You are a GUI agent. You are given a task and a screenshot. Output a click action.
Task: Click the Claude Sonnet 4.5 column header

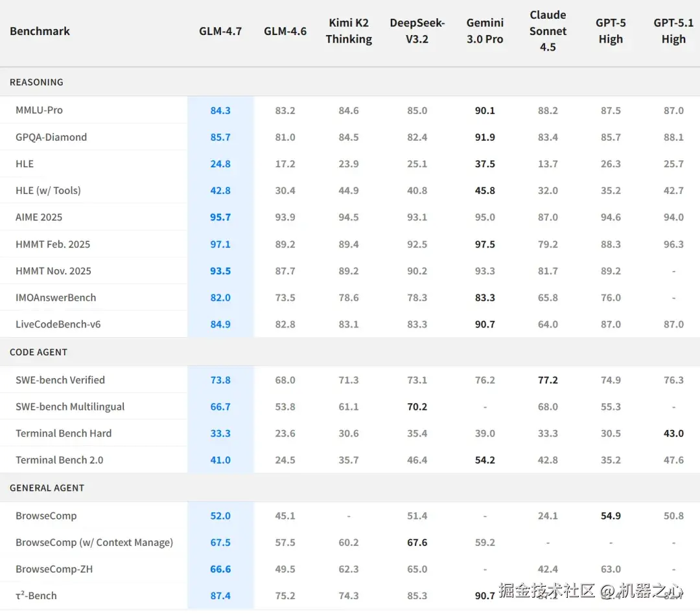pyautogui.click(x=548, y=31)
